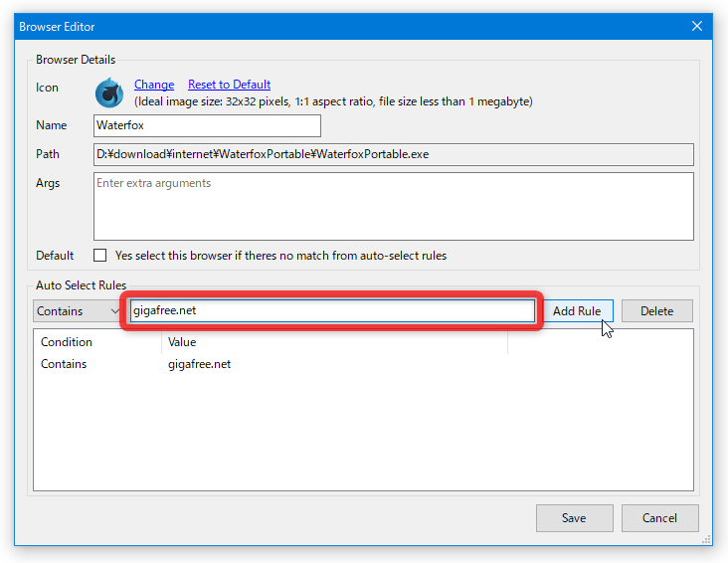Save the browser settings

pos(574,518)
